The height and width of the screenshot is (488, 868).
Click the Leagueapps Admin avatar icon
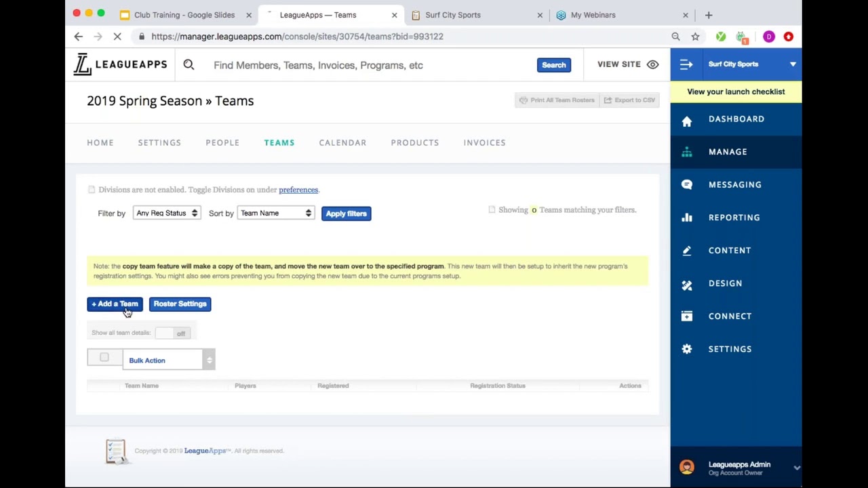(x=687, y=467)
